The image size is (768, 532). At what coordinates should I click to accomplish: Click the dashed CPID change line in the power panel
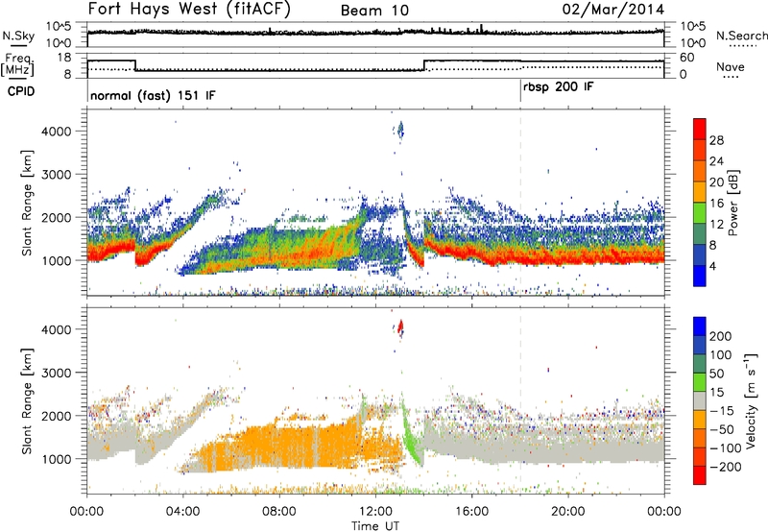pyautogui.click(x=520, y=203)
